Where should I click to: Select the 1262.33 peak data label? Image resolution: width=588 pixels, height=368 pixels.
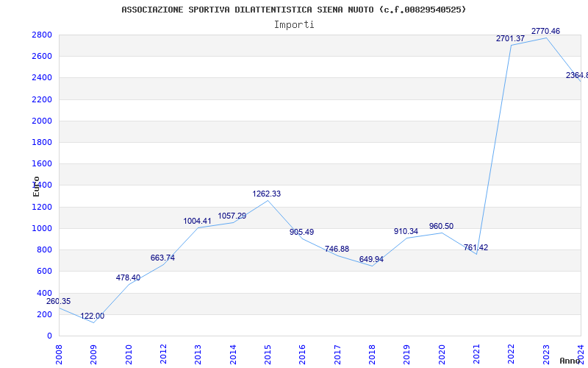267,194
